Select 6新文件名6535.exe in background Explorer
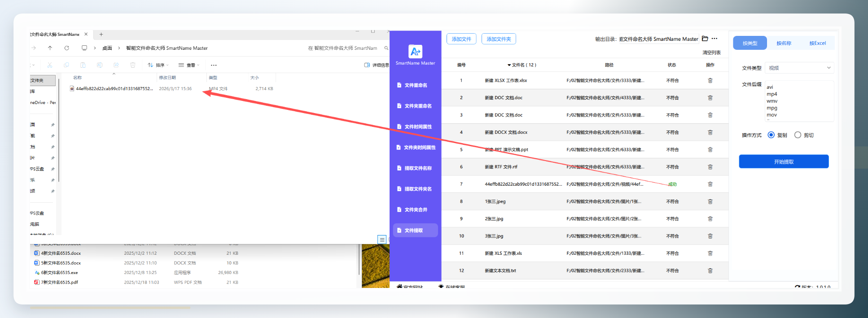 tap(59, 273)
